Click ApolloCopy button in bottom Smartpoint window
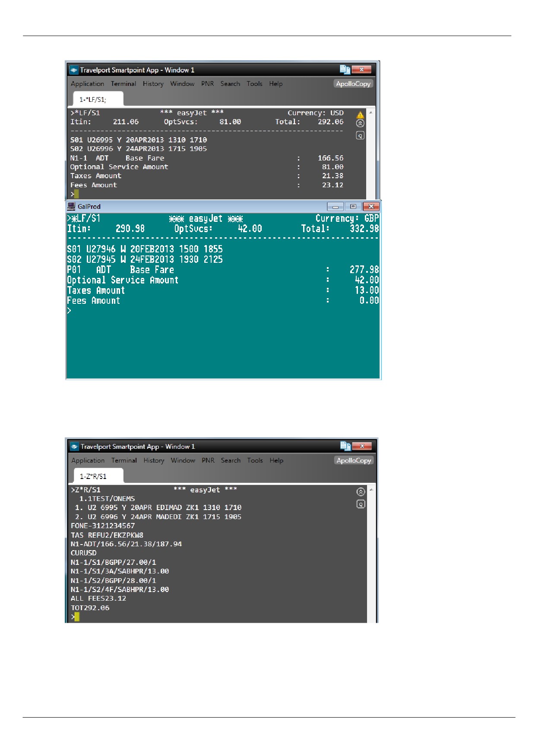 (354, 460)
